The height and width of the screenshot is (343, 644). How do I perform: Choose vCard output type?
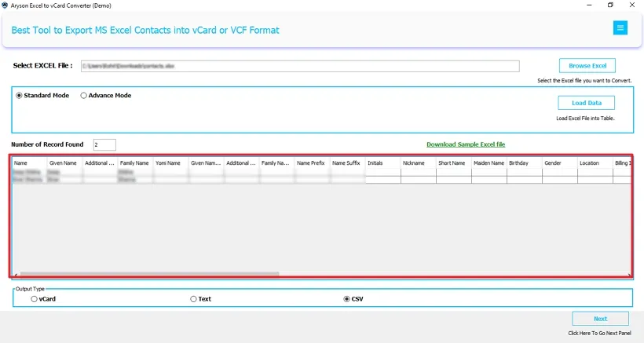[34, 299]
